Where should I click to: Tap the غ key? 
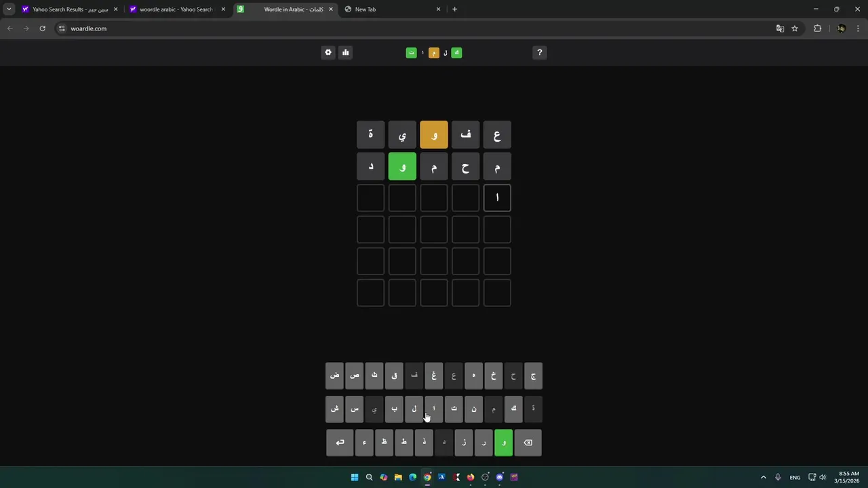pos(434,375)
